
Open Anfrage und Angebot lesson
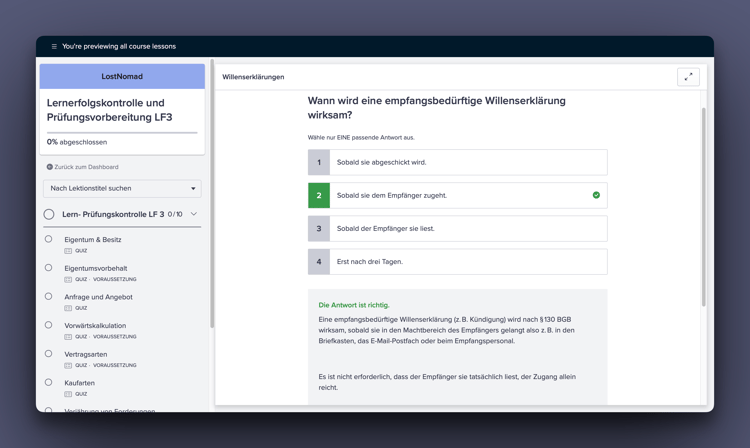[99, 297]
